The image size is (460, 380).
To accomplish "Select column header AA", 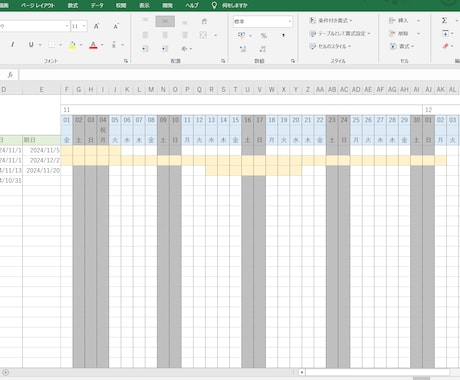I will [x=320, y=89].
